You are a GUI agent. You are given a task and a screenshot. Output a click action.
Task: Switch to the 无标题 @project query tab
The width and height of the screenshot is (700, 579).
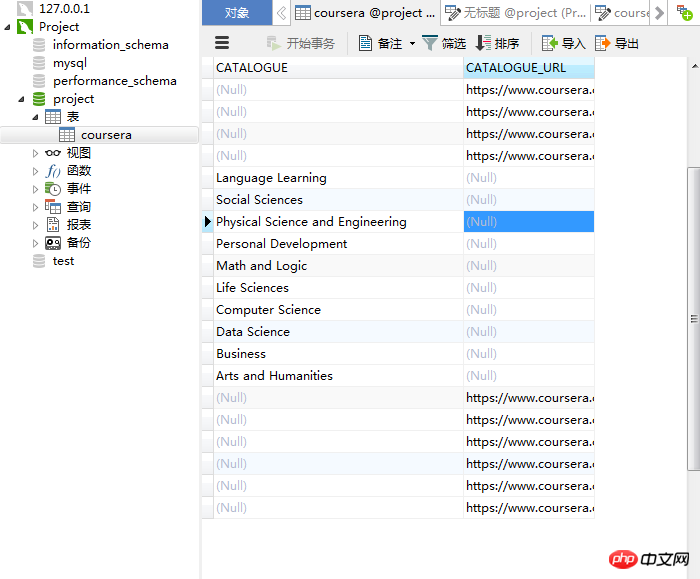(x=516, y=12)
